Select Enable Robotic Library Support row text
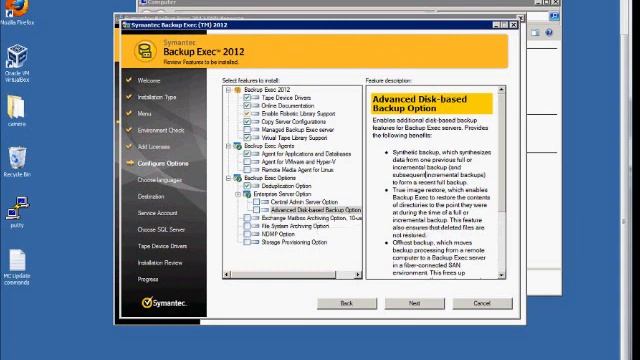This screenshot has width=640, height=360. (298, 114)
